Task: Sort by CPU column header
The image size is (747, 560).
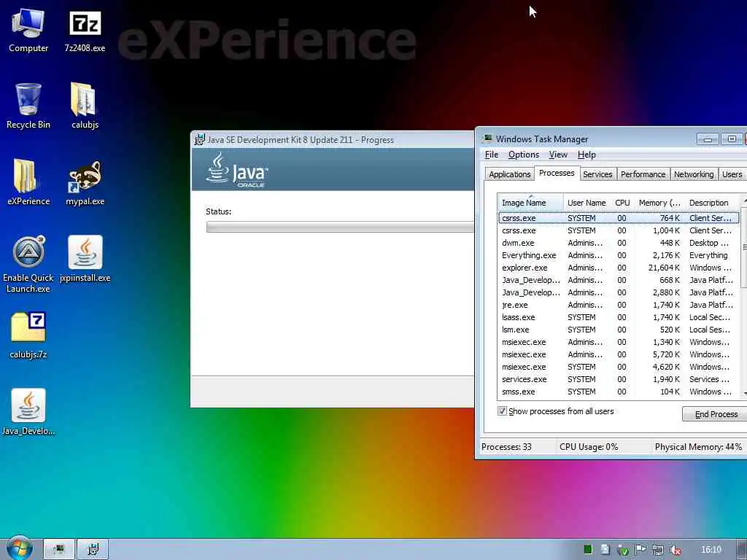Action: pos(622,203)
